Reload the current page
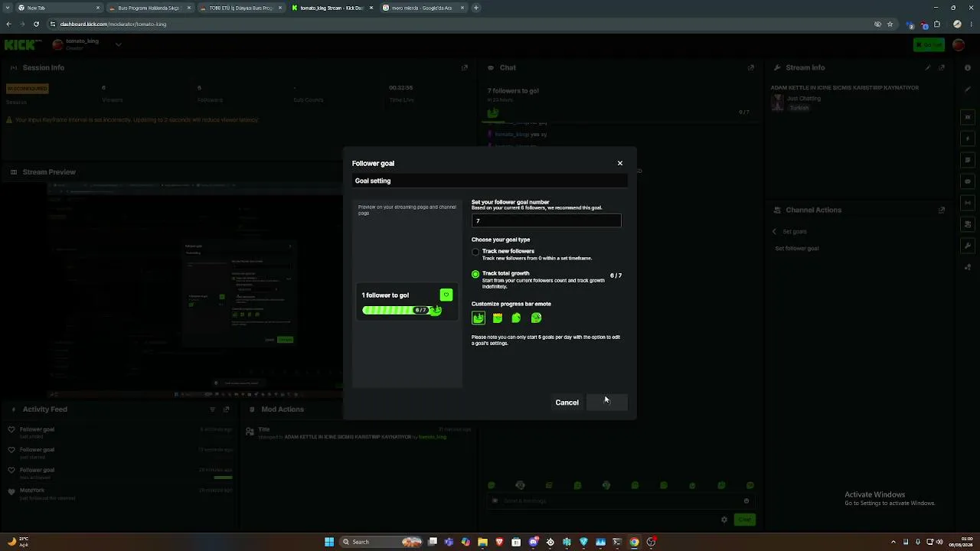Viewport: 980px width, 551px height. (36, 24)
